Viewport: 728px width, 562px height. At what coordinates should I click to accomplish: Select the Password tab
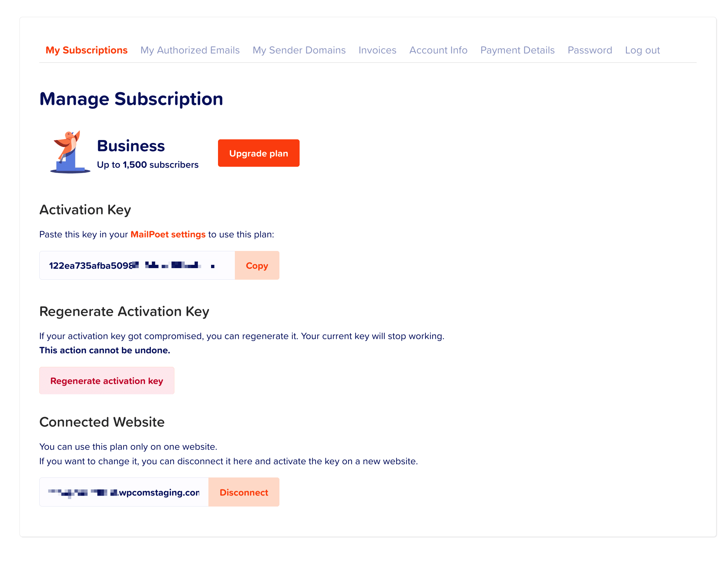pyautogui.click(x=589, y=50)
